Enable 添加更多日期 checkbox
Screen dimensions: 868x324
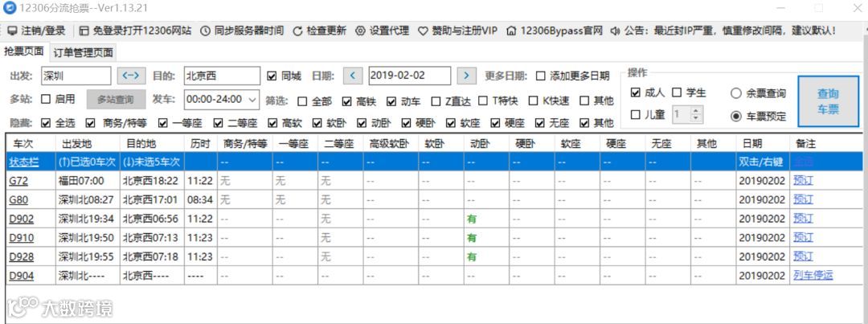[541, 76]
